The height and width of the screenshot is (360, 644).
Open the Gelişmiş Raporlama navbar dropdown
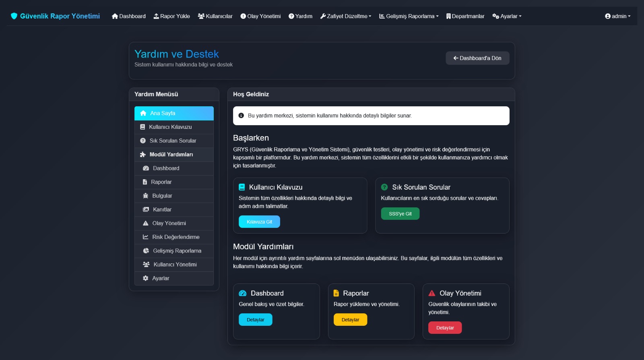[409, 16]
